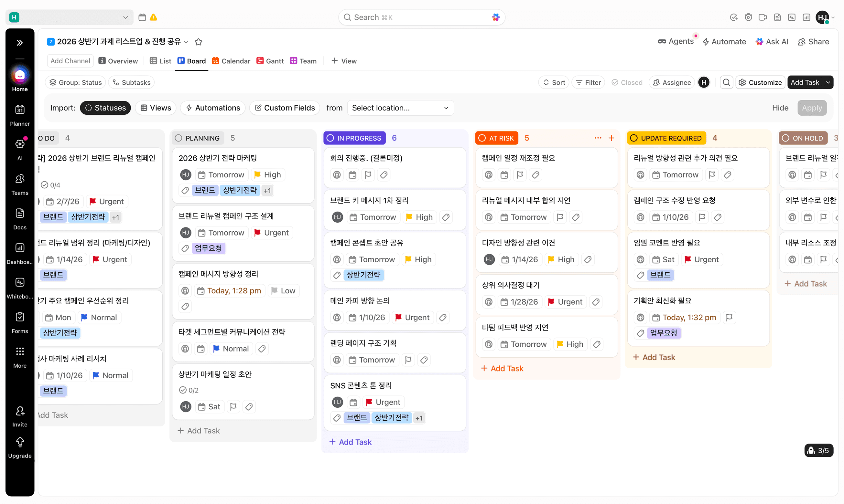Click the search magnifier next to Customize

(726, 82)
